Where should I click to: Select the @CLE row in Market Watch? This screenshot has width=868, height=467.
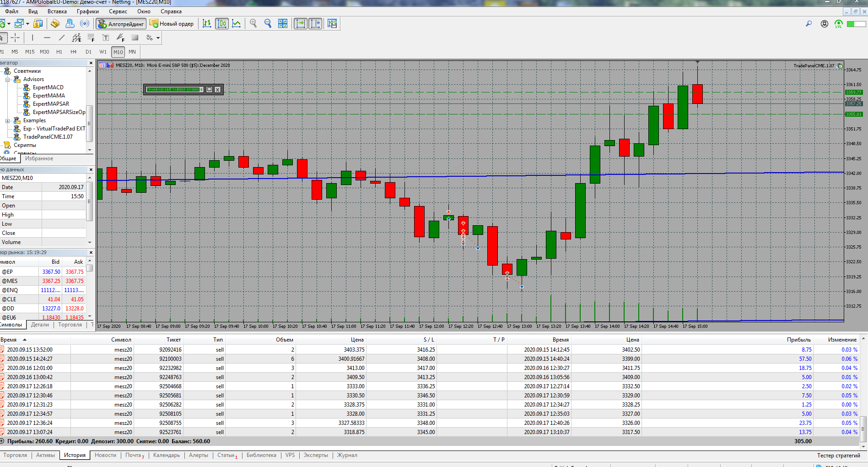click(x=43, y=299)
